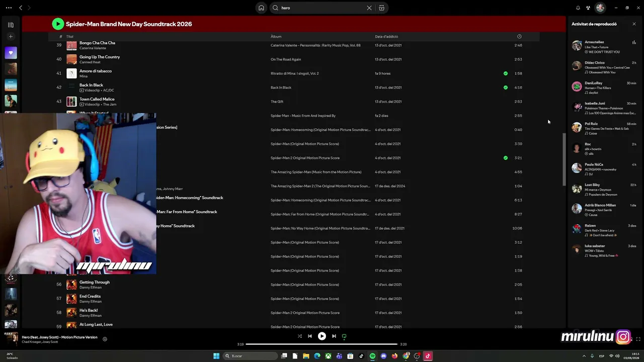
Task: Open album 'The Gift'
Action: tap(277, 102)
